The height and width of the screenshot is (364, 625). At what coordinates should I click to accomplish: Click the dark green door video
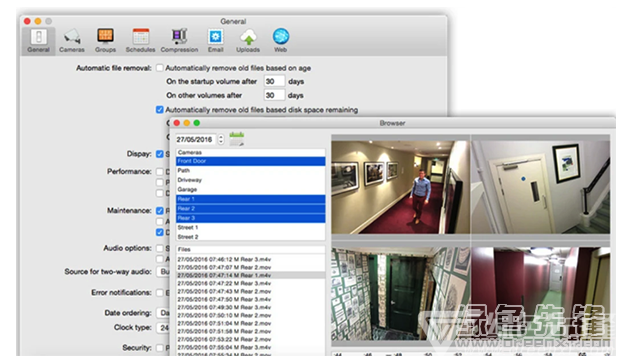pyautogui.click(x=401, y=294)
